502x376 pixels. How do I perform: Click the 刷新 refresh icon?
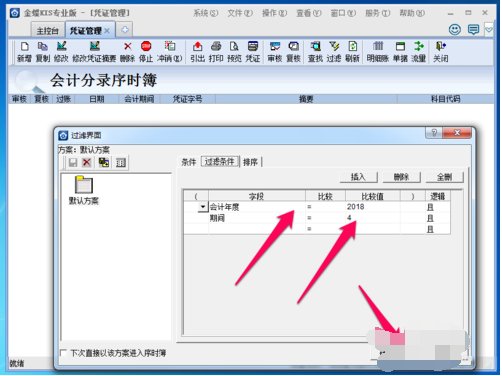pos(352,52)
